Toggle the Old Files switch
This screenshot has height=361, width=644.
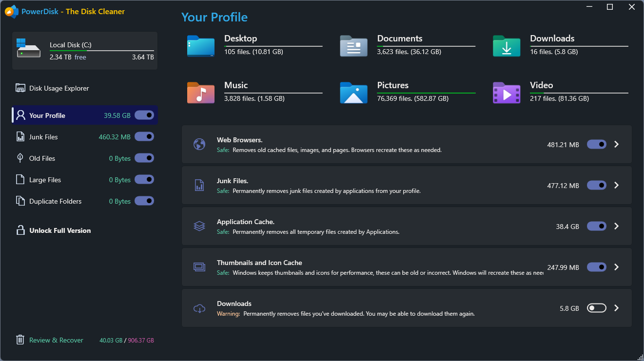144,158
